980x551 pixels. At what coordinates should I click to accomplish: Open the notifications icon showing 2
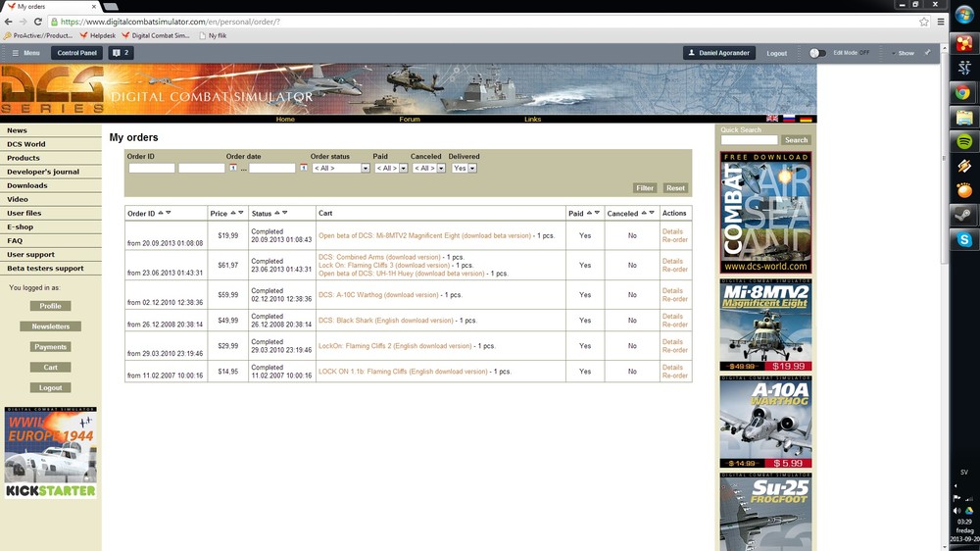[x=121, y=53]
